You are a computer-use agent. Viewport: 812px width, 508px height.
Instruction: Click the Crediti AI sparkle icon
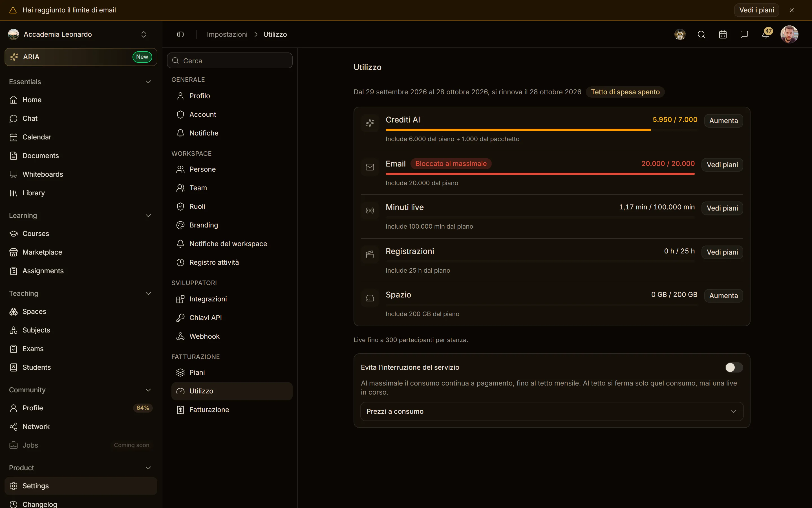tap(370, 123)
